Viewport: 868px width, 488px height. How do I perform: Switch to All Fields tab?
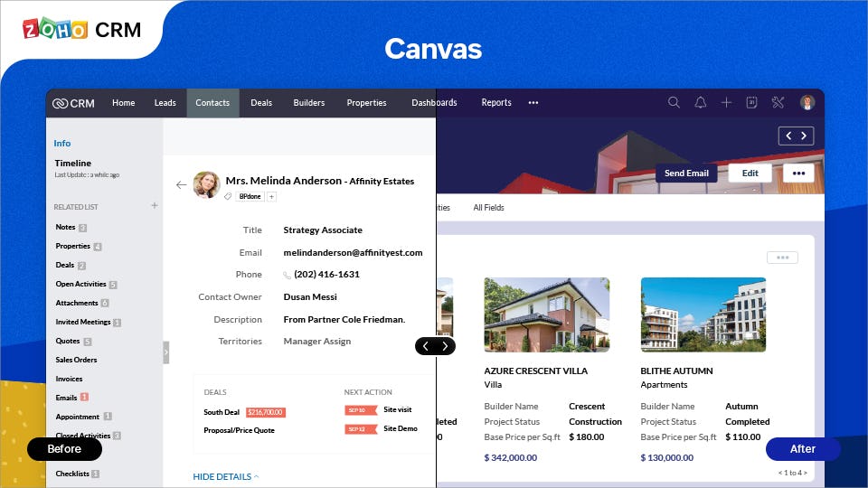489,208
